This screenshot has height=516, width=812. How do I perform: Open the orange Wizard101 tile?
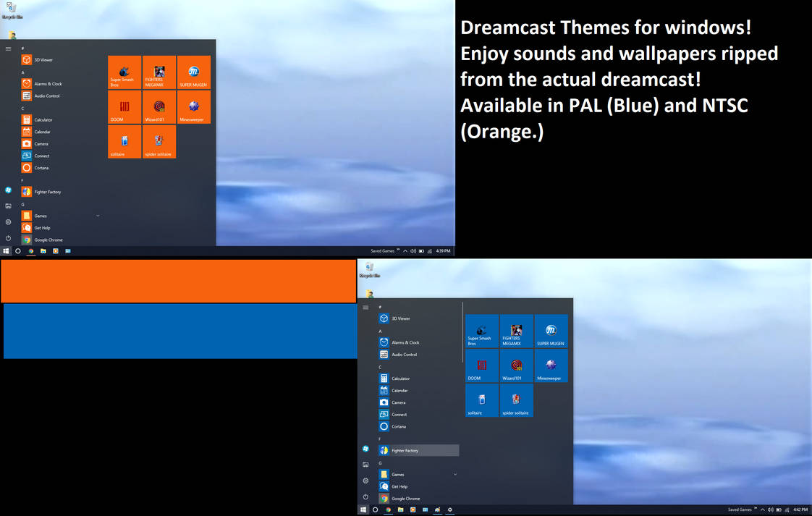coord(159,106)
